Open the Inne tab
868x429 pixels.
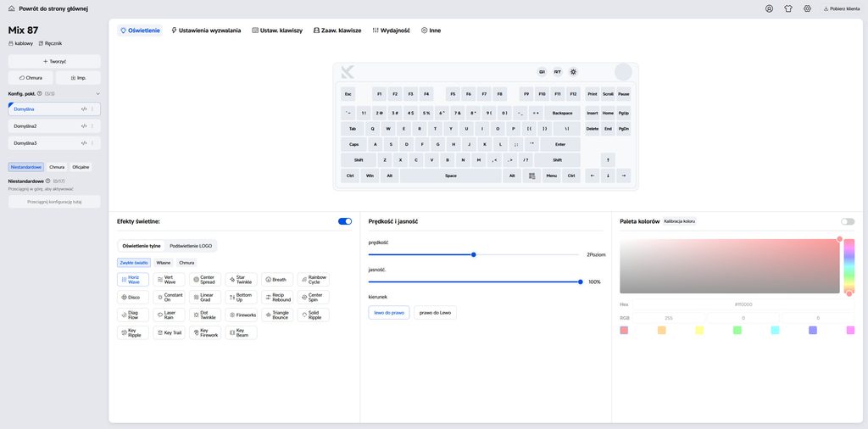point(431,31)
